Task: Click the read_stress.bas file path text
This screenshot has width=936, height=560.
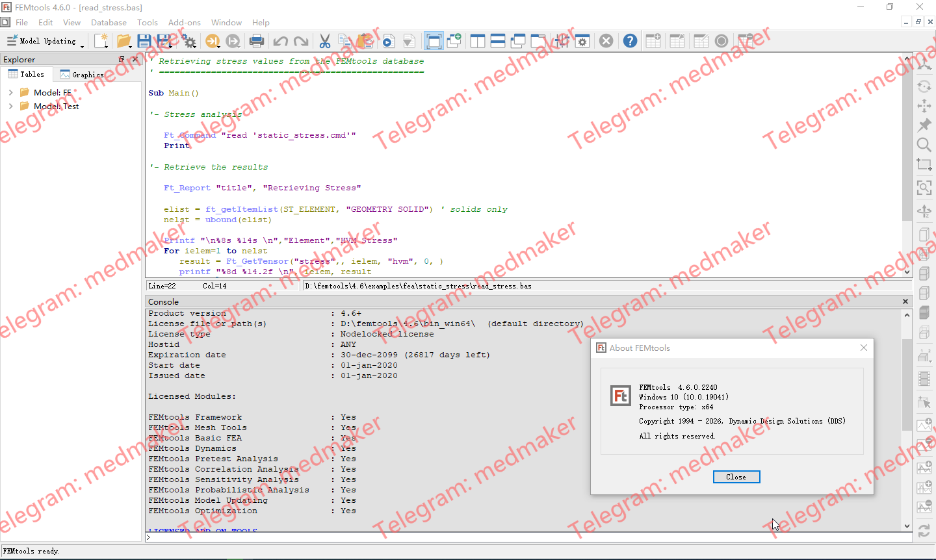Action: pos(419,286)
